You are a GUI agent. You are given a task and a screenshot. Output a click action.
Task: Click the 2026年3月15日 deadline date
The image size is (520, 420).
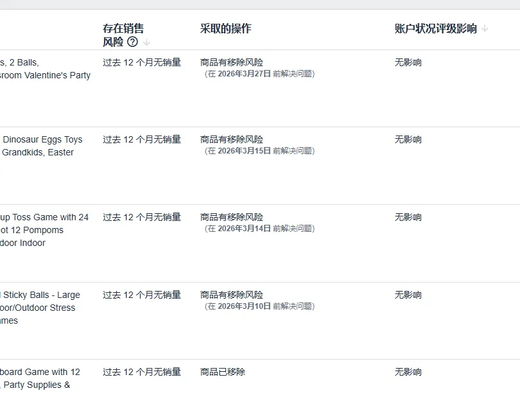pos(244,151)
